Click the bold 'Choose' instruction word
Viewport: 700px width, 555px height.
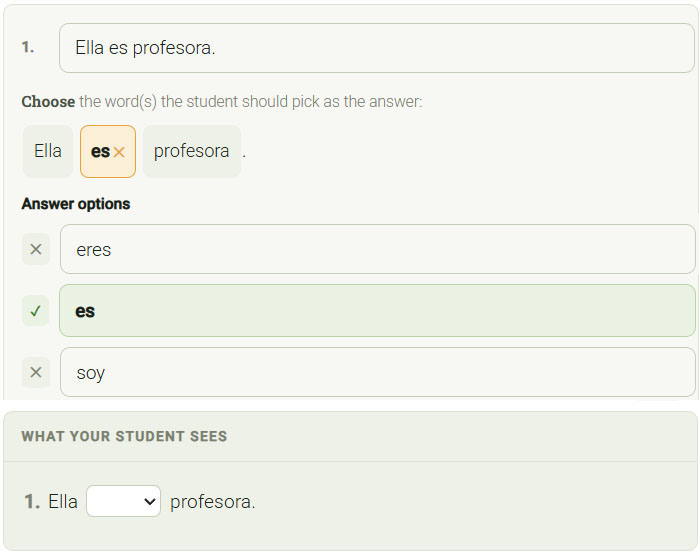48,102
